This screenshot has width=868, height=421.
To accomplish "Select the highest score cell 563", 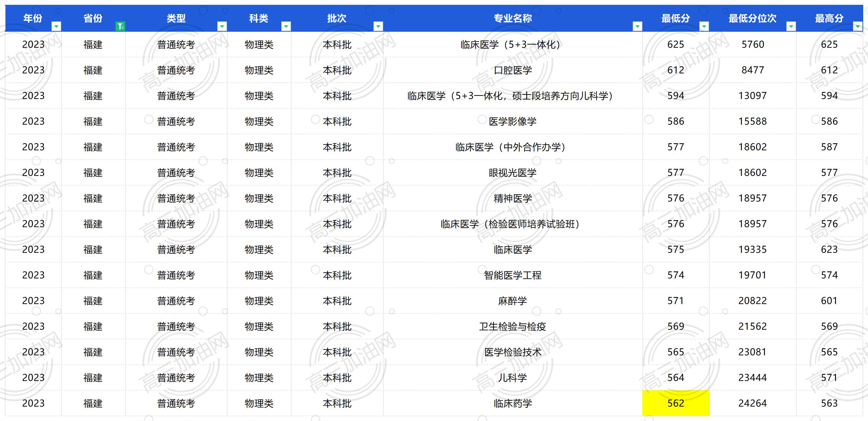I will point(830,403).
